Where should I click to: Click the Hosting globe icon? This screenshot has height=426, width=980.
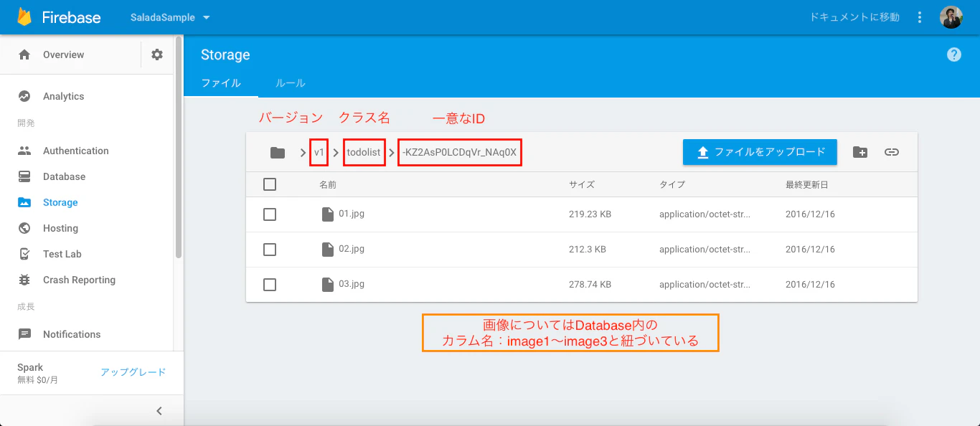24,228
